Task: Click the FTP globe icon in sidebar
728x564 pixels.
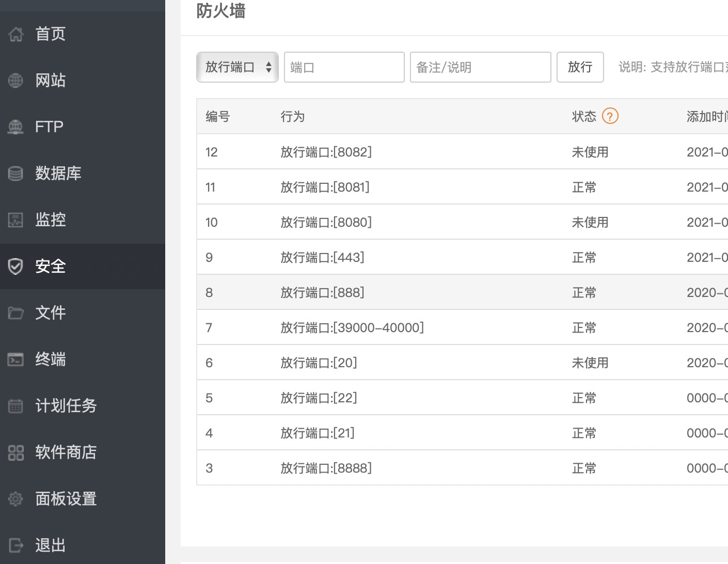Action: (x=16, y=127)
